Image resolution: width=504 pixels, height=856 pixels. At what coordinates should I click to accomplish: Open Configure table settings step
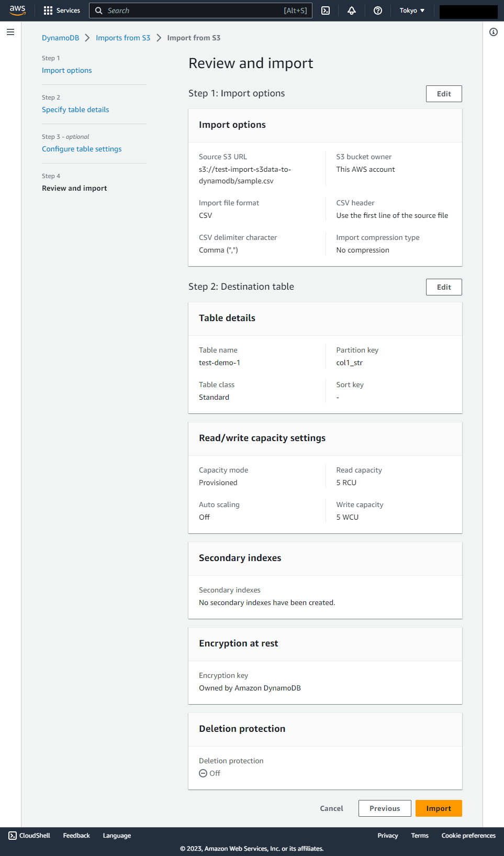(82, 149)
